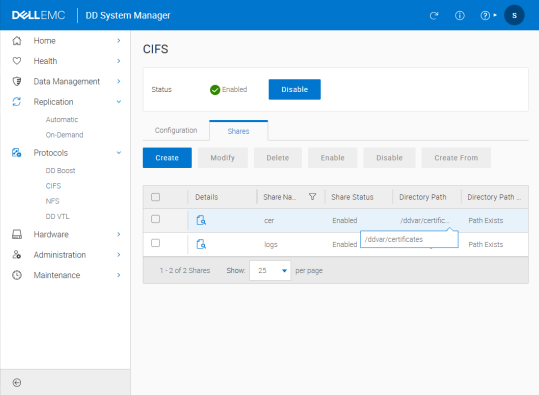Open On-Demand under Replication
The width and height of the screenshot is (539, 395).
[x=64, y=135]
